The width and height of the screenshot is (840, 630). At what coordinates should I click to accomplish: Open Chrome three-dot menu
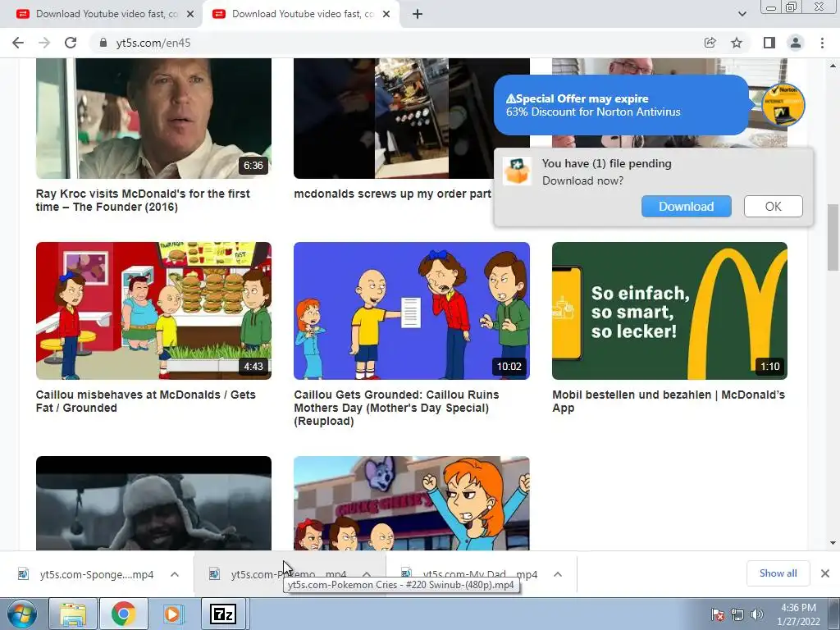822,43
